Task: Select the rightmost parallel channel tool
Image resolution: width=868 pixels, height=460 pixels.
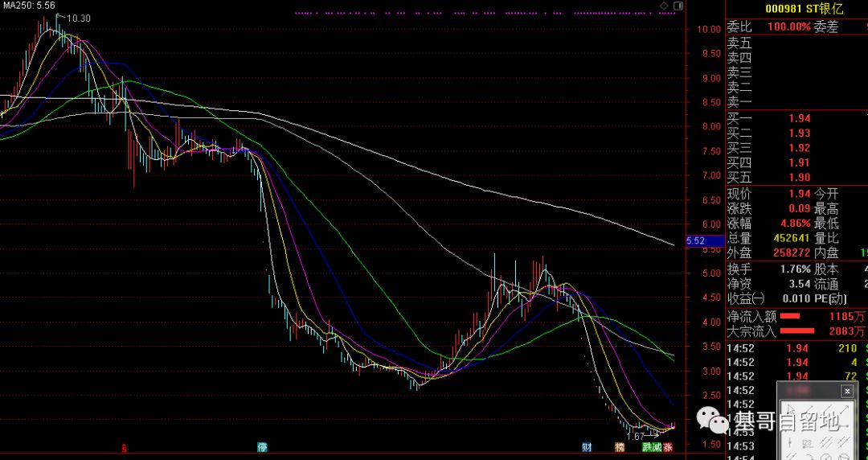Action: click(x=844, y=442)
